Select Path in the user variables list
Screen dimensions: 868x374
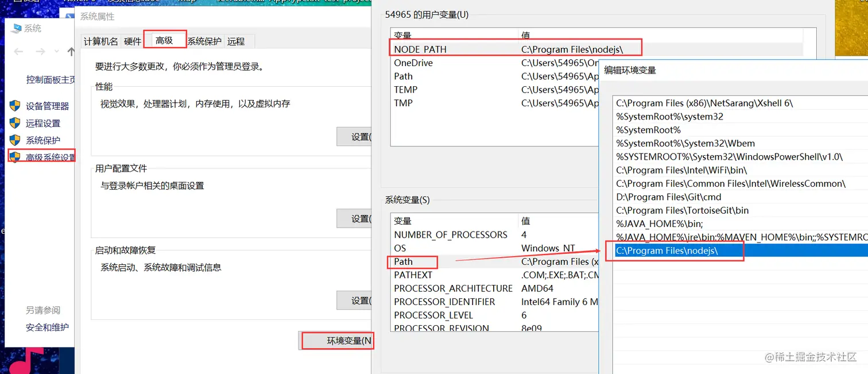click(494, 76)
